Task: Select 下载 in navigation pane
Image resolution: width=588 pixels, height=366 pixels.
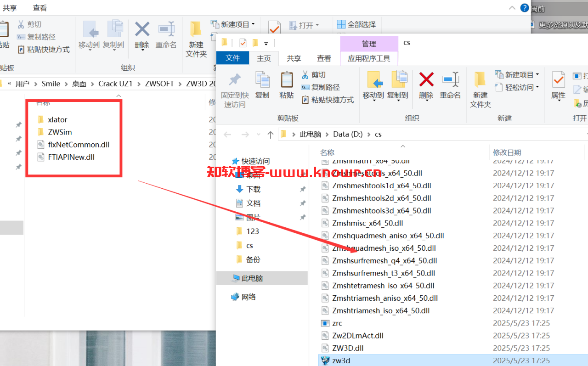Action: pyautogui.click(x=253, y=189)
